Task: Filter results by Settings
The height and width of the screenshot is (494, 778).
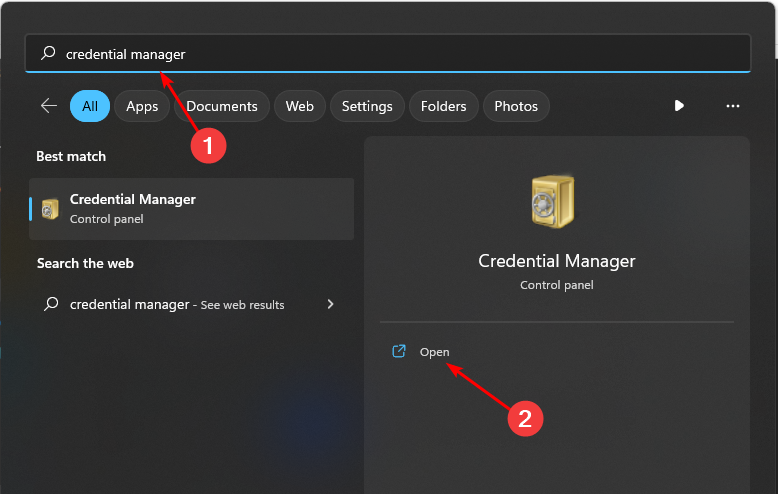Action: pyautogui.click(x=367, y=106)
